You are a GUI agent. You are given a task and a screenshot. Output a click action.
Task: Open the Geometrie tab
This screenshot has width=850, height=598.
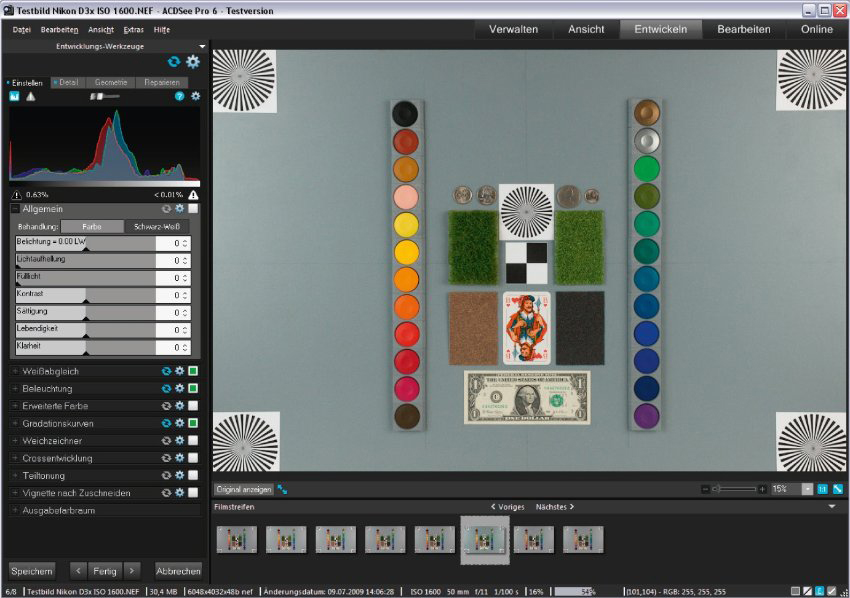tap(110, 82)
